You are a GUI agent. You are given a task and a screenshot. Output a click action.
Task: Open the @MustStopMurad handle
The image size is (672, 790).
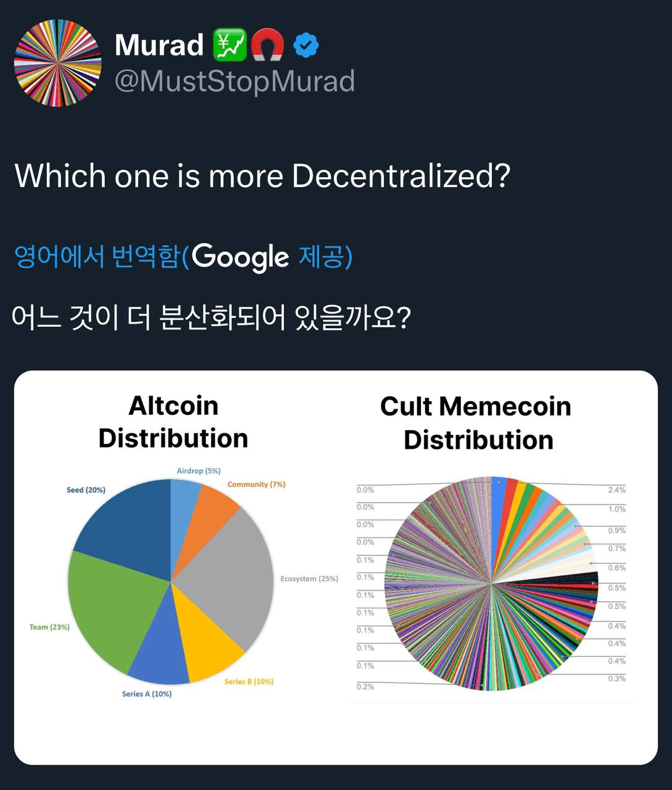pos(234,81)
